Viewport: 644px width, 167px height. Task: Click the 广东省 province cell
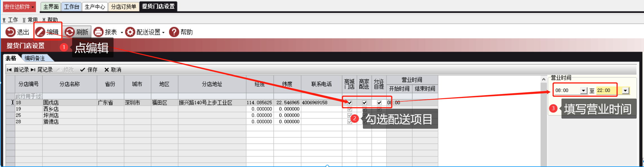click(x=110, y=103)
